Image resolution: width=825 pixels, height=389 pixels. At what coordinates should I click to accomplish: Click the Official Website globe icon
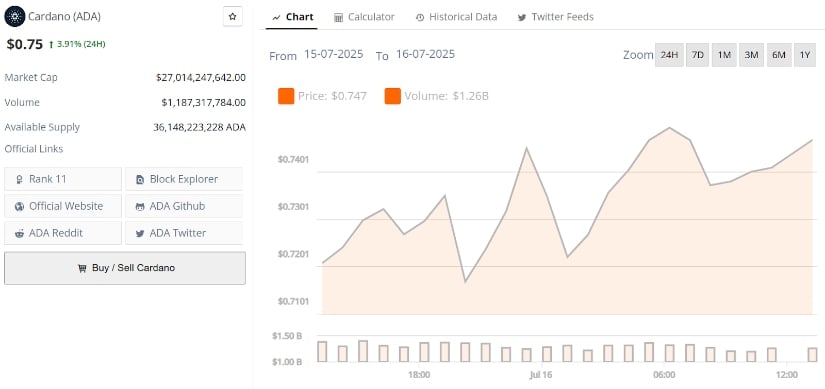click(19, 206)
